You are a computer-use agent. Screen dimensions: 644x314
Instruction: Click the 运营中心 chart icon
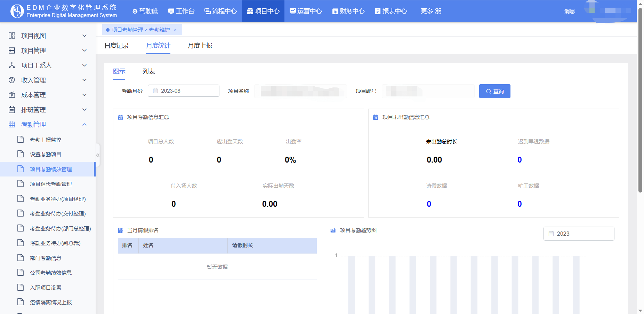tap(293, 11)
